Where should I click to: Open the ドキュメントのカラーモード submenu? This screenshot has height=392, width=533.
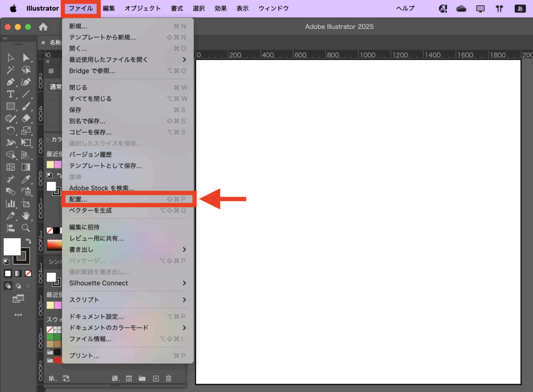[x=128, y=328]
